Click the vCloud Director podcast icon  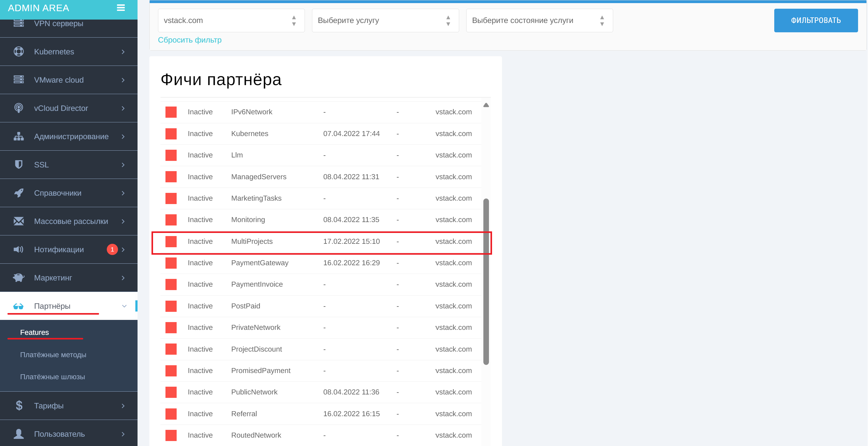point(19,108)
